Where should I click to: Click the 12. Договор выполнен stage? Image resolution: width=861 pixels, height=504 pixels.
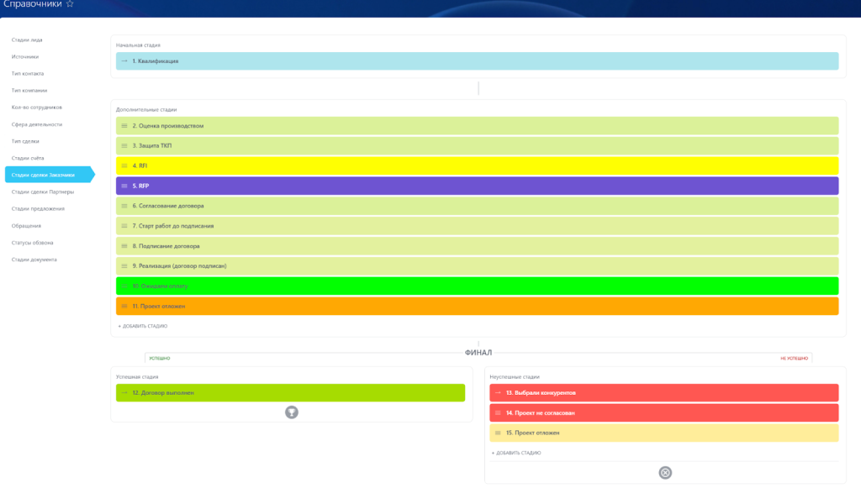pyautogui.click(x=290, y=393)
